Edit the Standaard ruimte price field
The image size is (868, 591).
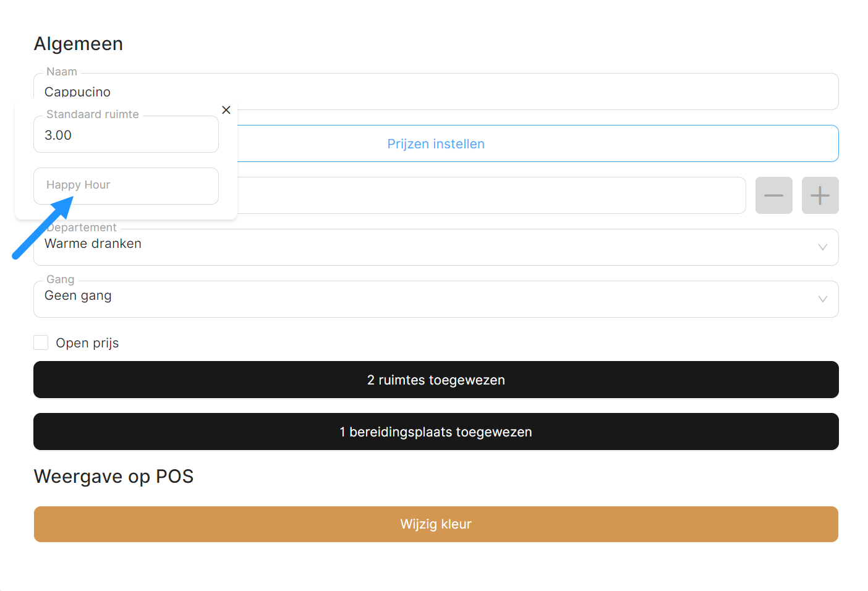(x=126, y=135)
